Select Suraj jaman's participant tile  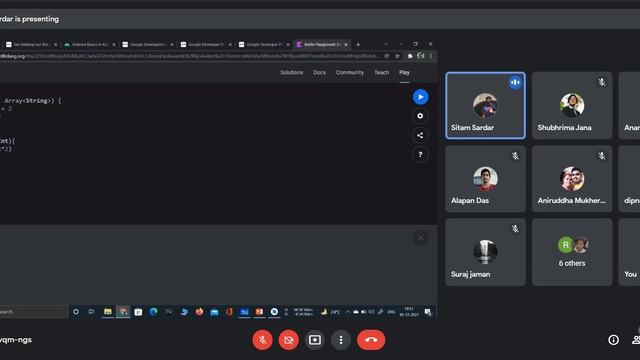(485, 252)
